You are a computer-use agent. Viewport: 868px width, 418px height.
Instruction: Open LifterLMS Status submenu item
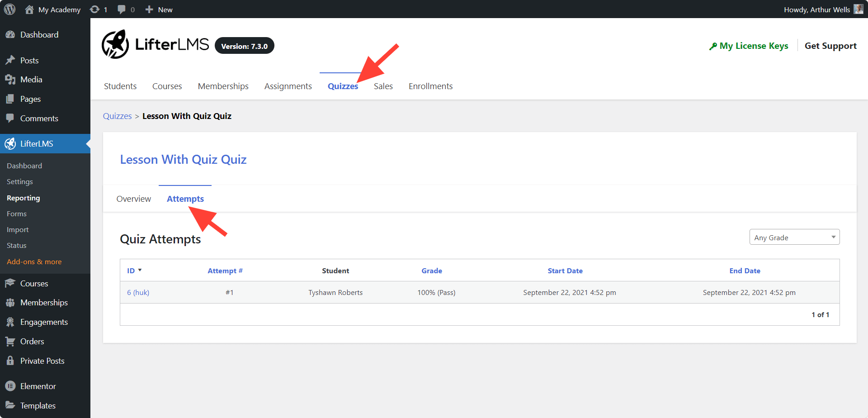pos(17,245)
